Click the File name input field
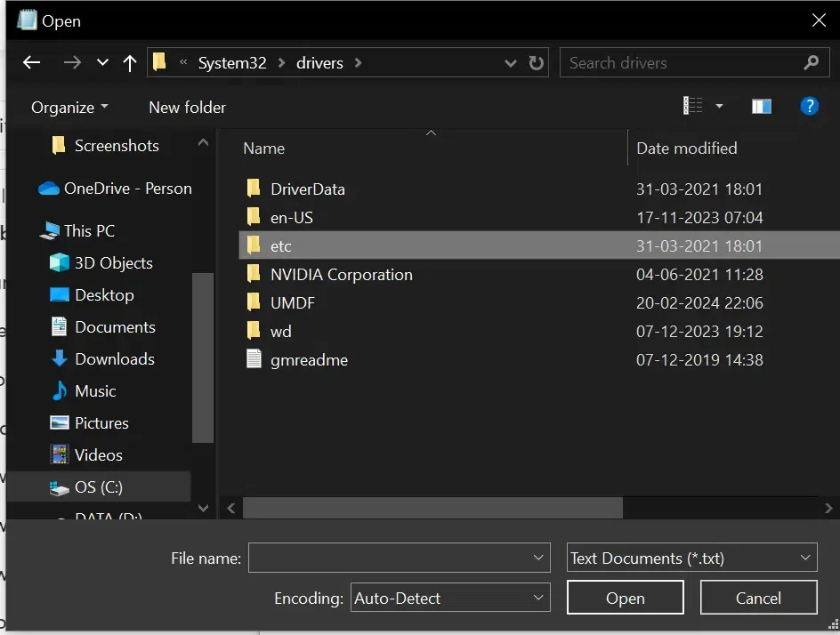The height and width of the screenshot is (635, 840). [390, 559]
